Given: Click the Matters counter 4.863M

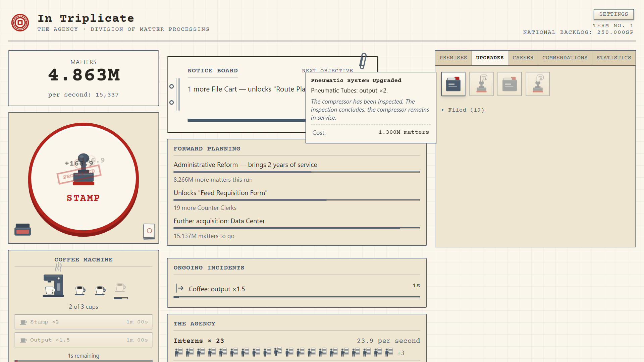Looking at the screenshot, I should (84, 75).
